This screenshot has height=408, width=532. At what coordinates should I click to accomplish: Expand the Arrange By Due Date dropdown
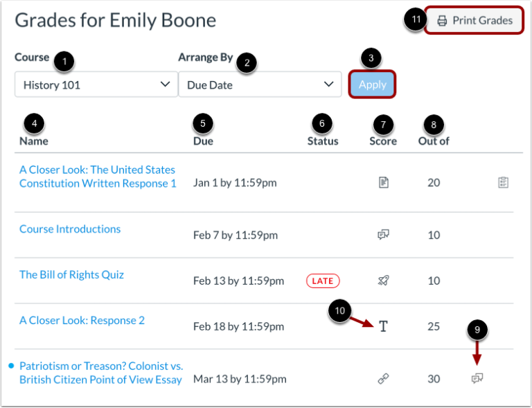259,85
